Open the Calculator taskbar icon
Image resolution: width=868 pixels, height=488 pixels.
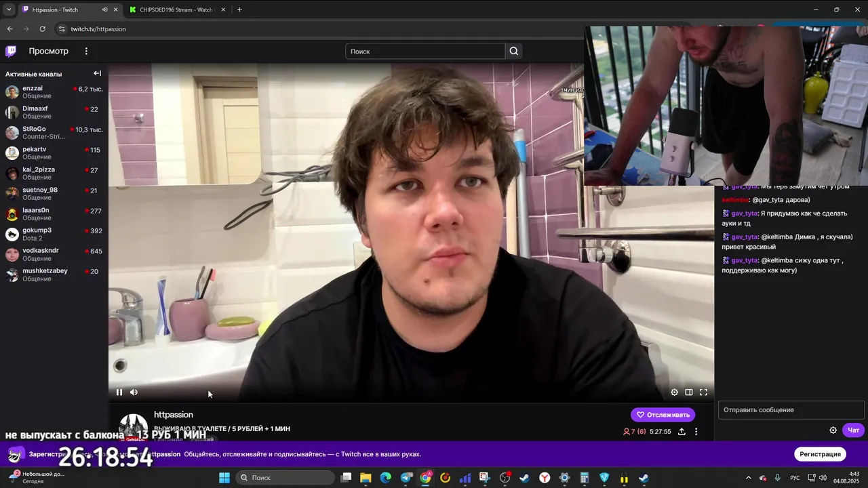coord(585,478)
